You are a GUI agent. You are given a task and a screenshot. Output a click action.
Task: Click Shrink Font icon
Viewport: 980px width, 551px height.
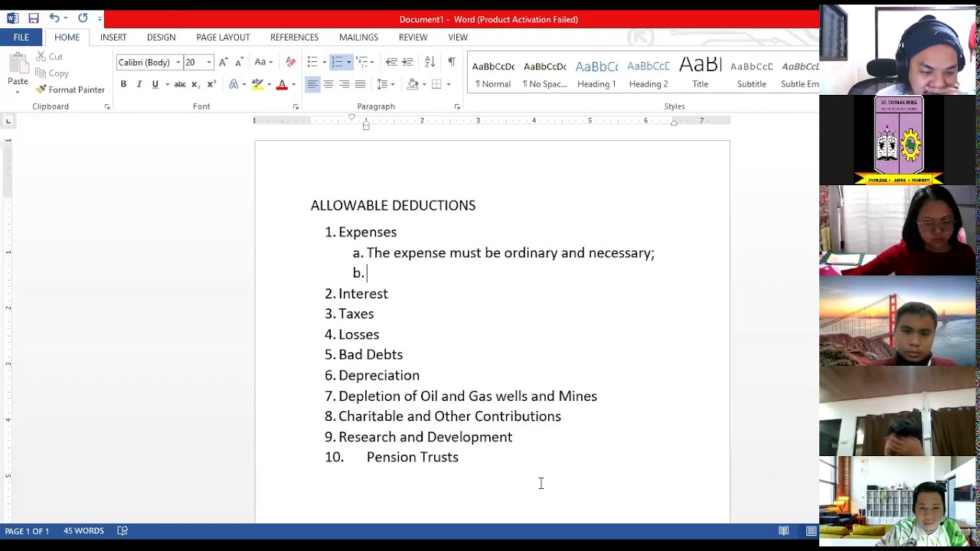coord(239,62)
